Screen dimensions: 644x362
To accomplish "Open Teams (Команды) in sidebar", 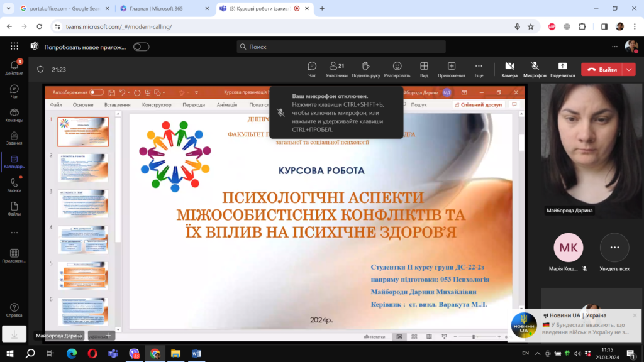I will tap(14, 116).
